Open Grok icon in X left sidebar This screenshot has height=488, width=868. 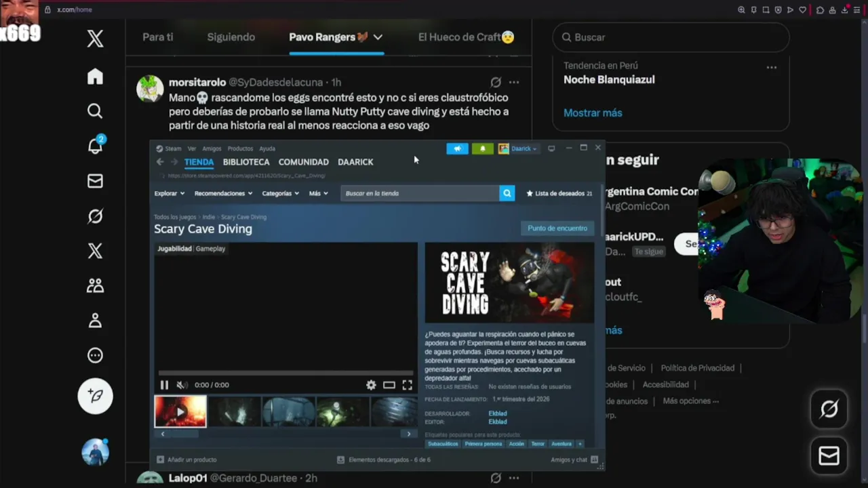point(95,216)
